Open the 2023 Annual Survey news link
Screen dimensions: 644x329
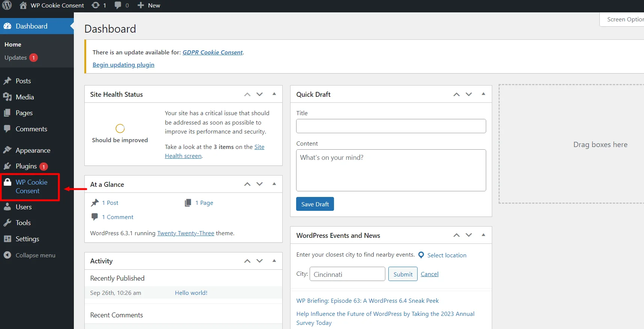[x=385, y=318]
